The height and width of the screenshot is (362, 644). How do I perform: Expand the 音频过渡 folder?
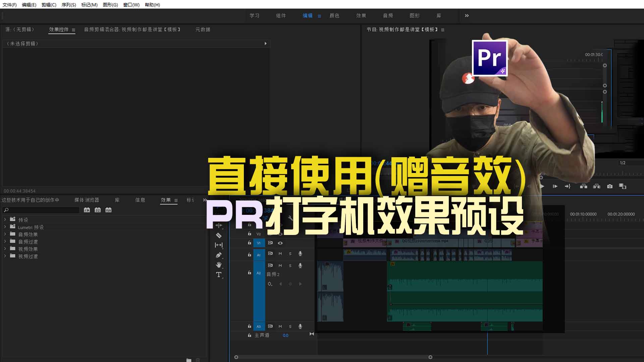[x=5, y=242]
